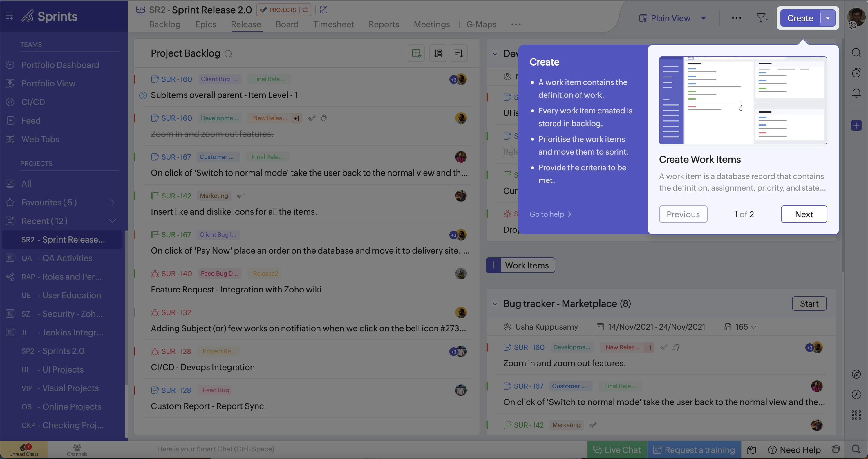Click Next in the Create tour popup

coord(804,214)
